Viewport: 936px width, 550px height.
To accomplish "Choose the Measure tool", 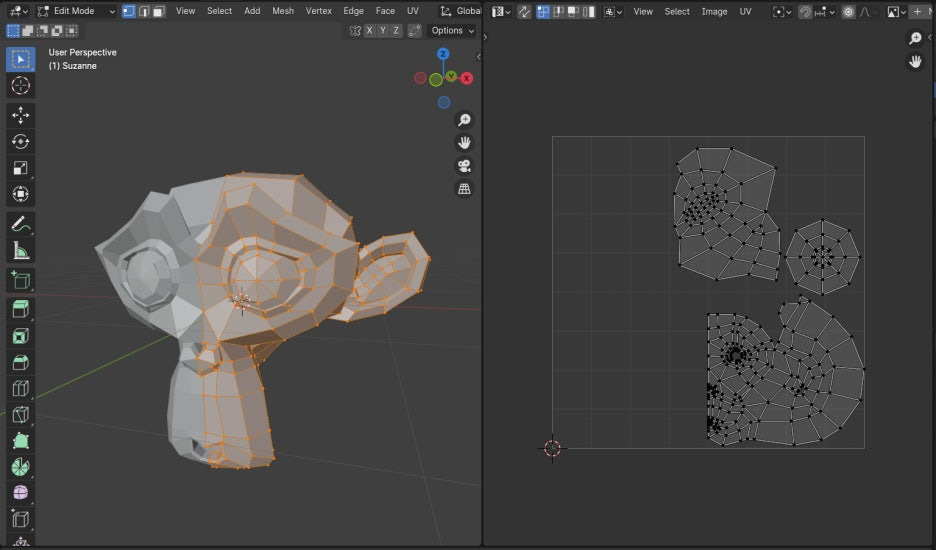I will pos(20,251).
